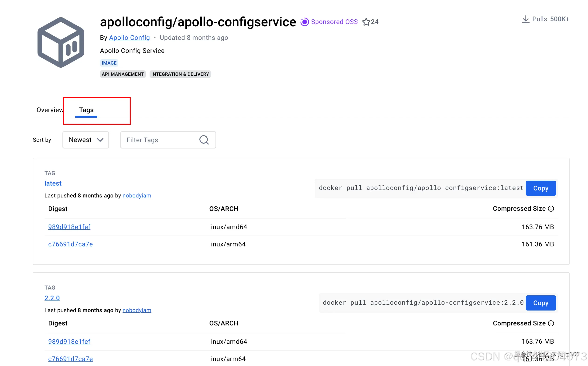
Task: Switch to the Overview tab
Action: pyautogui.click(x=50, y=110)
